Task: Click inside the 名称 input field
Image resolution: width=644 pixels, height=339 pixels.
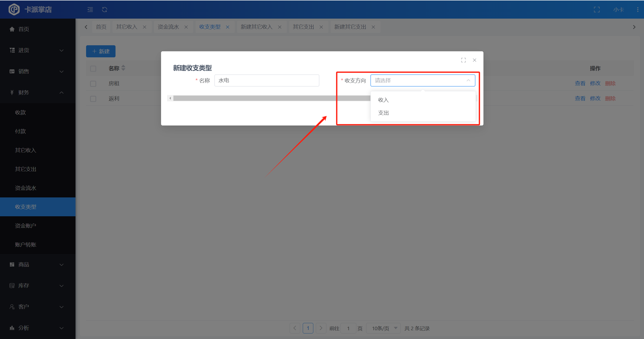Action: [267, 80]
